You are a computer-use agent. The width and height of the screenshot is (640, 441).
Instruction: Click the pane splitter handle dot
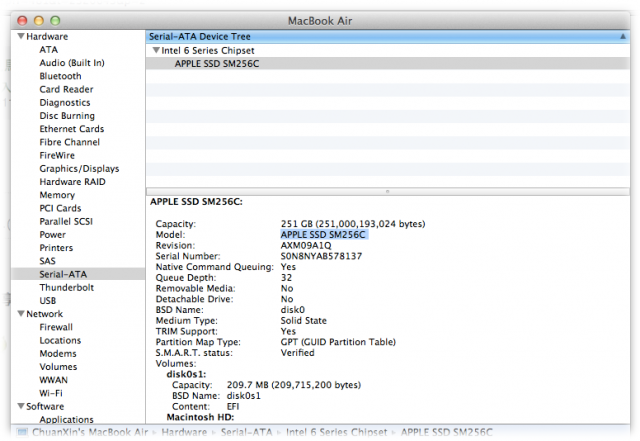(387, 191)
